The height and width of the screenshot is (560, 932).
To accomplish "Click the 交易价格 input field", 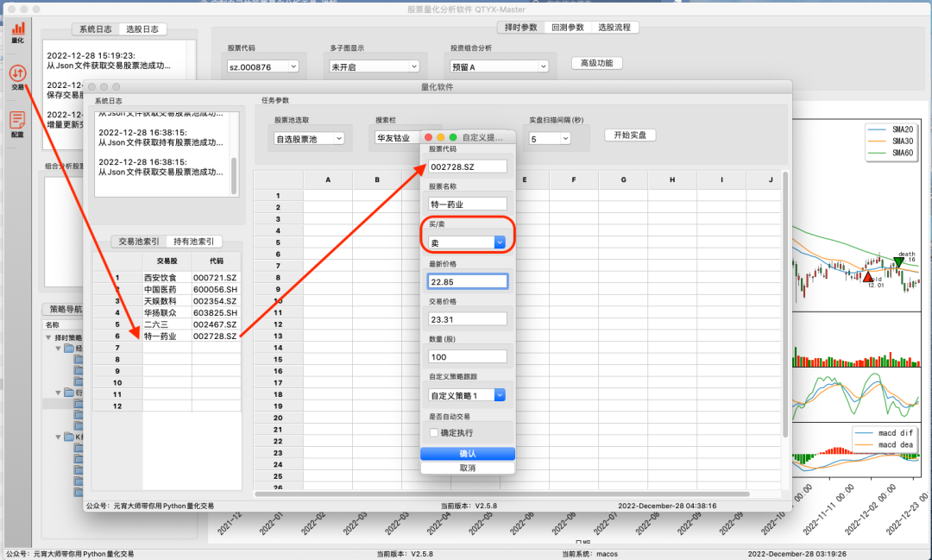I will point(467,318).
